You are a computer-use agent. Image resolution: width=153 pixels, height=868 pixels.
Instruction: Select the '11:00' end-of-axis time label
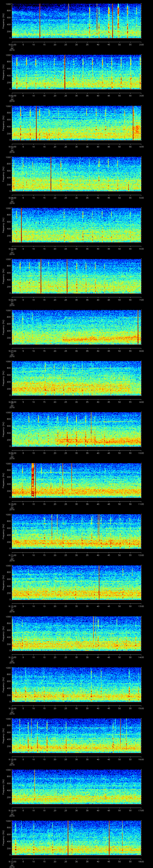point(141,504)
